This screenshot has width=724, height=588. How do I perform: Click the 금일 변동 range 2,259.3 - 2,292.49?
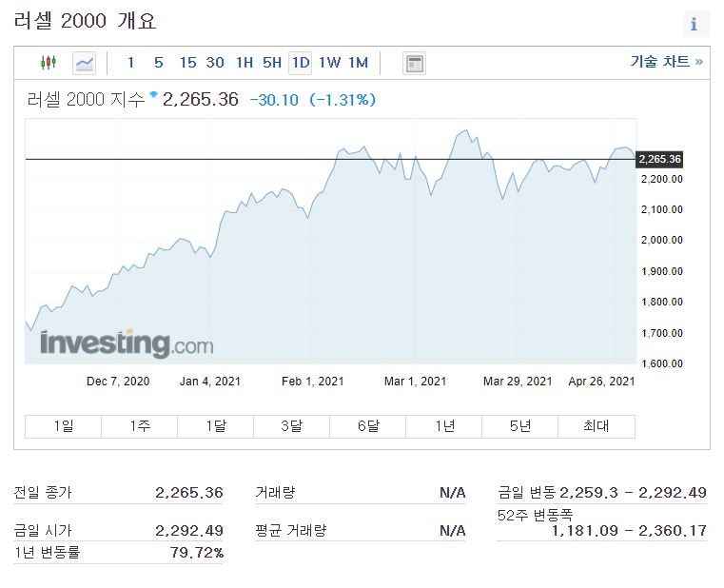[x=633, y=493]
